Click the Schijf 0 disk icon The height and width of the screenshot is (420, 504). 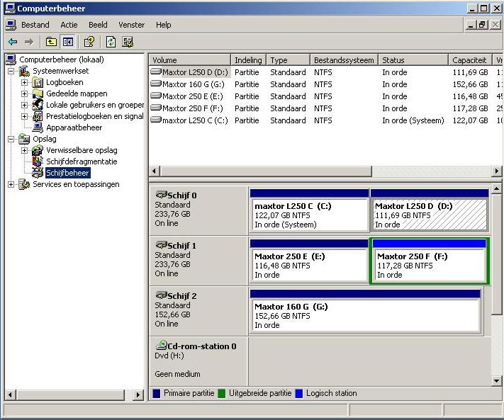(x=162, y=195)
